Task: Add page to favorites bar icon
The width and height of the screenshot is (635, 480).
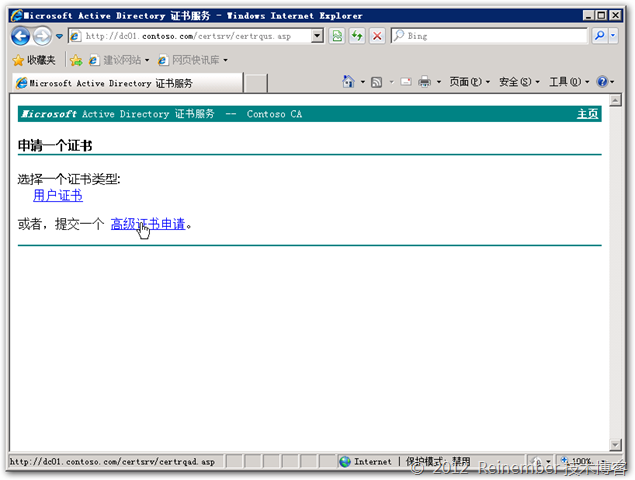Action: (76, 60)
